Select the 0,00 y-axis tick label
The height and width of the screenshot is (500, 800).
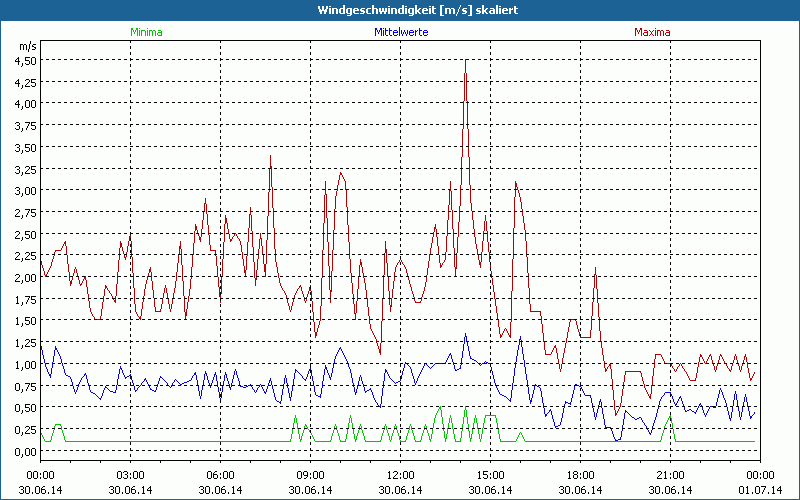tap(25, 452)
